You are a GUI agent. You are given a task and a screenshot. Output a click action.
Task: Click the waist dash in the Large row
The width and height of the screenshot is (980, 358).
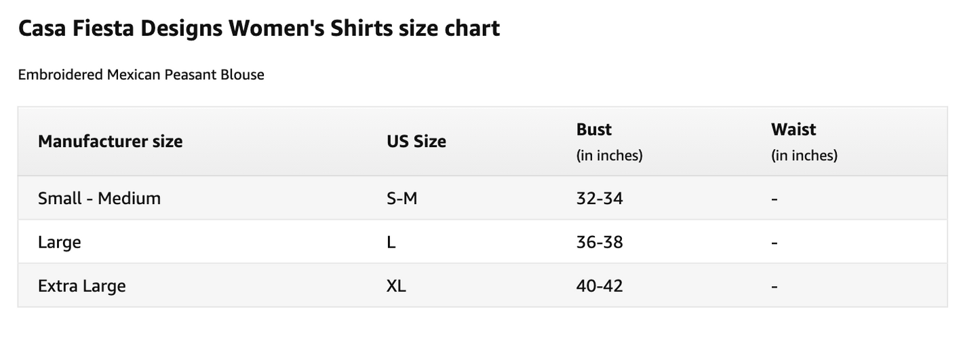point(775,243)
